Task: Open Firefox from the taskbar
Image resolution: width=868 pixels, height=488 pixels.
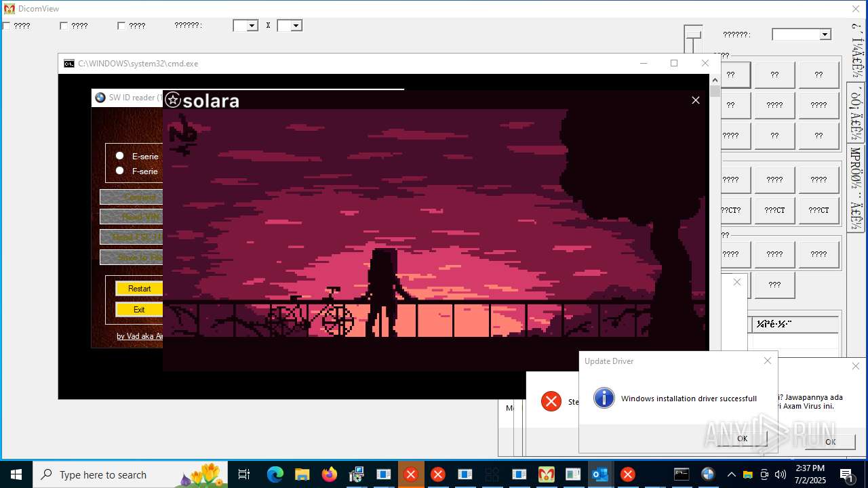Action: coord(330,474)
